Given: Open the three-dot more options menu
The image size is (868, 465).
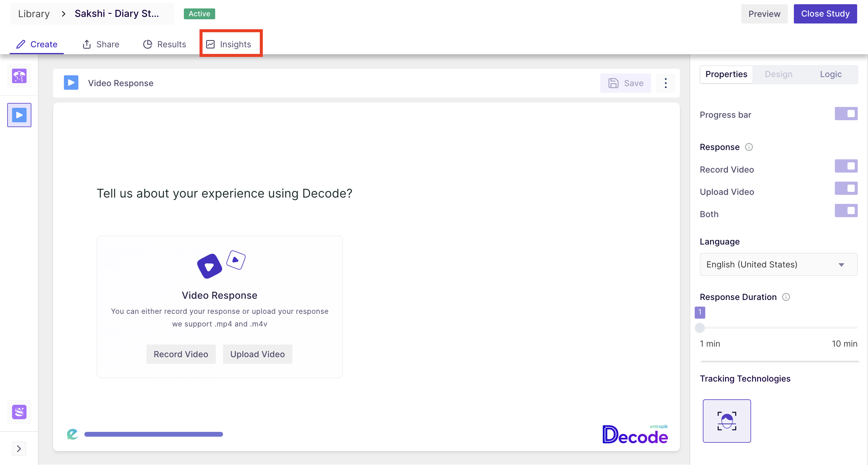Looking at the screenshot, I should click(x=665, y=83).
